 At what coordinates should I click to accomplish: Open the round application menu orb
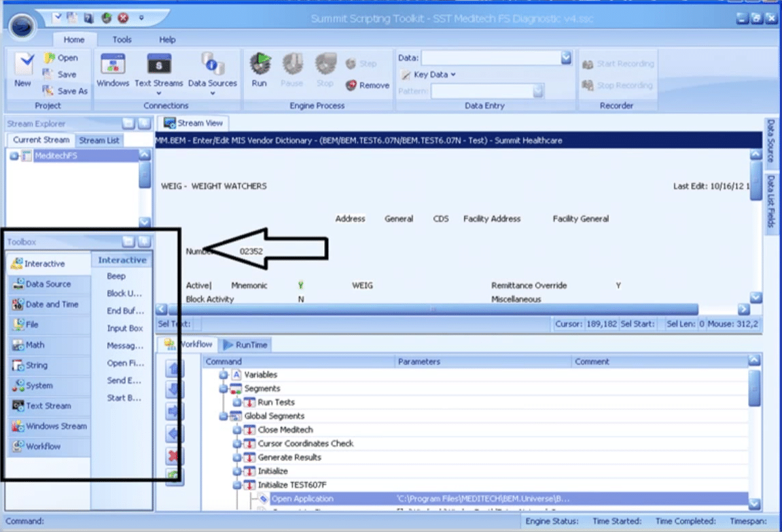(22, 25)
